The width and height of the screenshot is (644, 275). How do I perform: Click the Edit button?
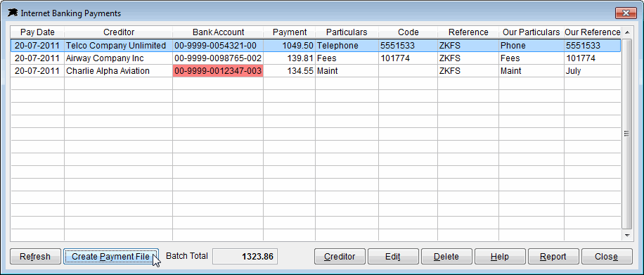(393, 257)
